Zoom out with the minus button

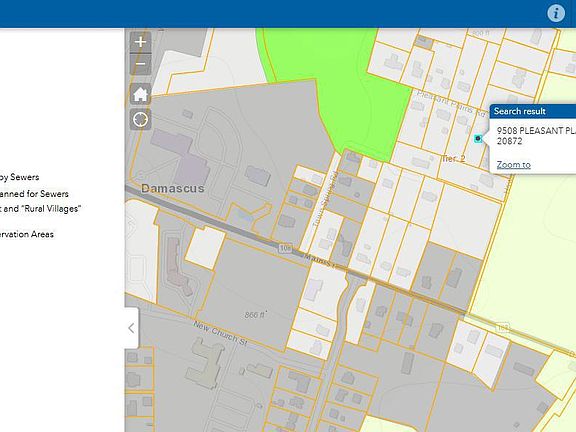(140, 64)
